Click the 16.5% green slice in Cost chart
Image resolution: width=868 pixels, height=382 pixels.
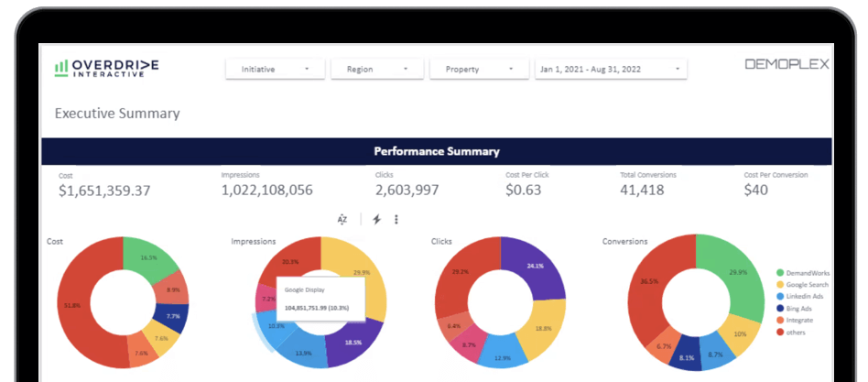pos(148,258)
